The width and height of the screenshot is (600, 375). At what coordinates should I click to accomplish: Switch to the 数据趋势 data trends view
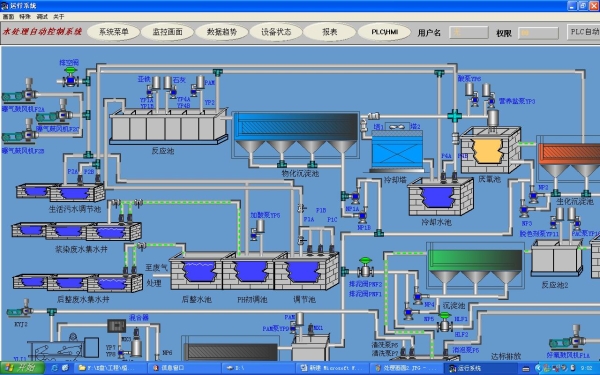point(222,32)
